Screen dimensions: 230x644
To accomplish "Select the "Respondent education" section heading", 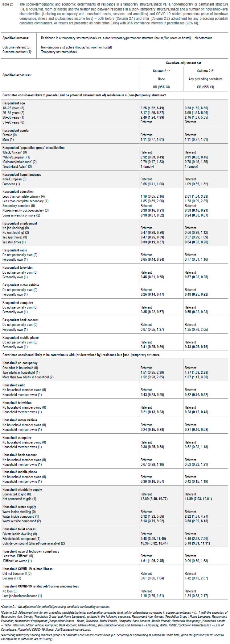I will [x=18, y=192].
